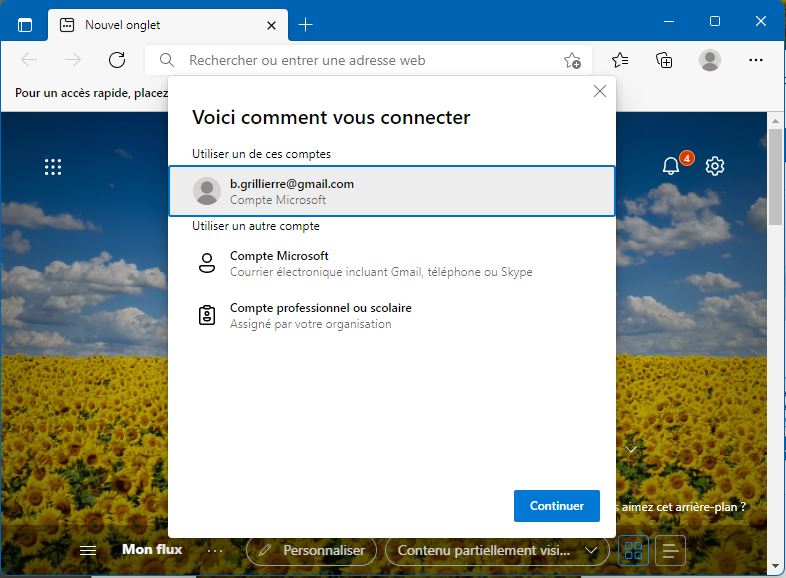This screenshot has width=786, height=578.
Task: Click the vertical page scrollbar
Action: [x=775, y=176]
